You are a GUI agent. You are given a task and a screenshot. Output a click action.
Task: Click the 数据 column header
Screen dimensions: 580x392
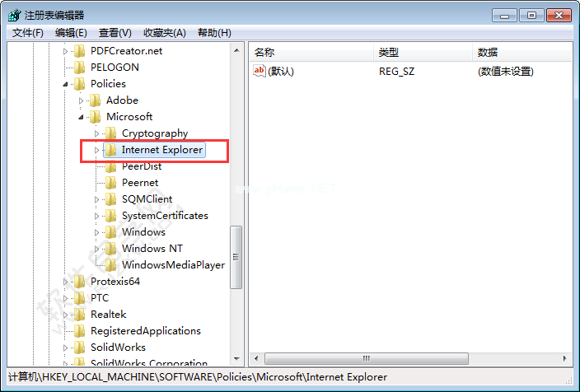522,52
